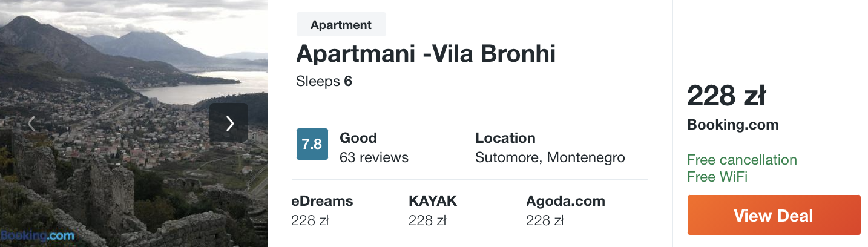Open the Sutomore coastal photo thumbnail
The image size is (868, 247).
tap(134, 123)
